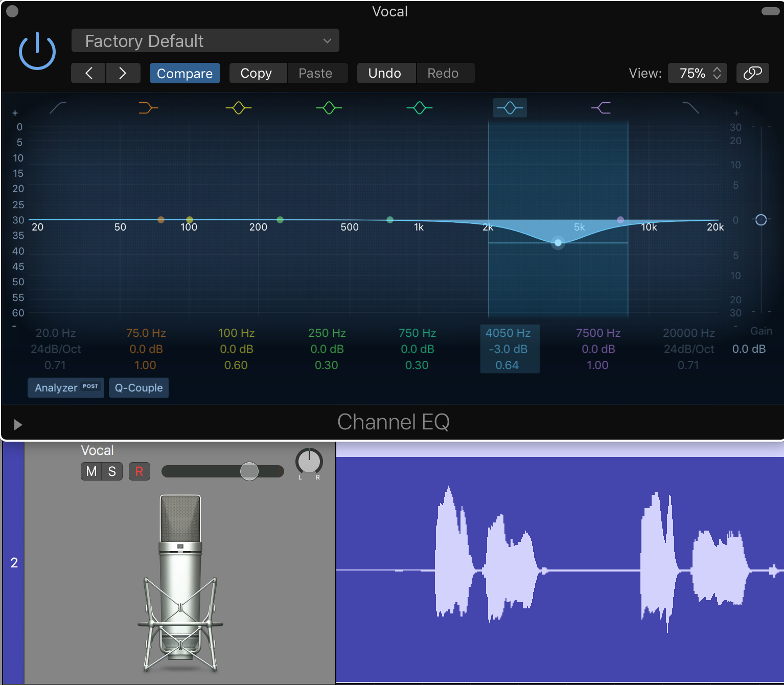Toggle the orange low shelf band icon
784x685 pixels.
coord(148,108)
